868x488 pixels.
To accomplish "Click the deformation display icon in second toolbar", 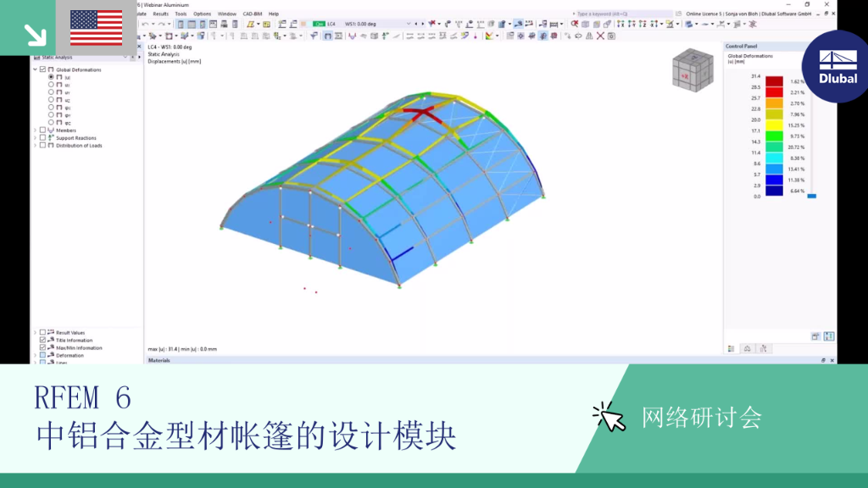I will (x=328, y=36).
